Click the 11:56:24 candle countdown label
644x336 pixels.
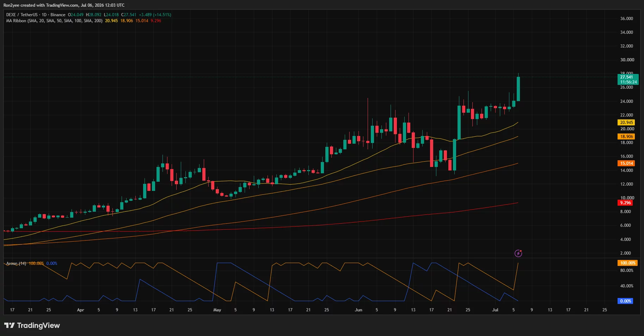628,82
